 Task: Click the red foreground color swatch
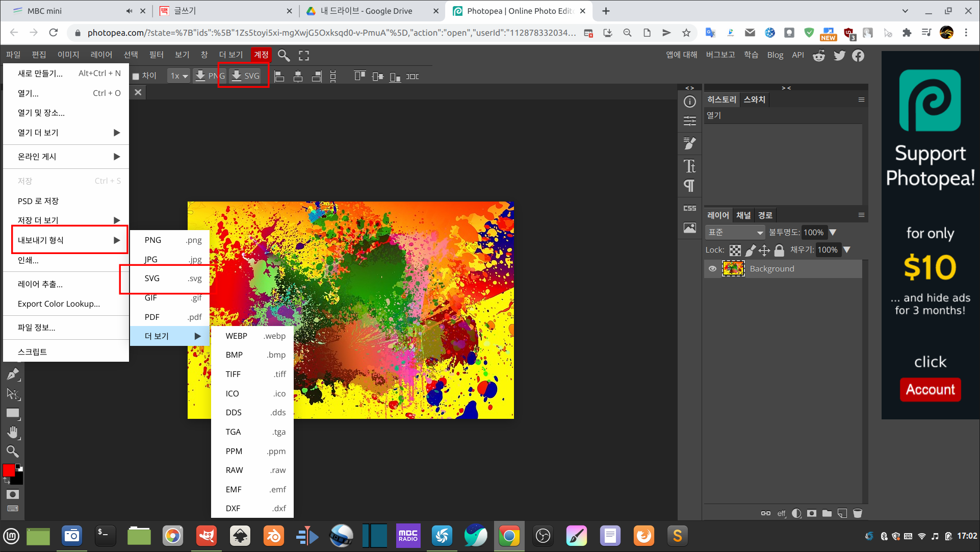(x=9, y=470)
